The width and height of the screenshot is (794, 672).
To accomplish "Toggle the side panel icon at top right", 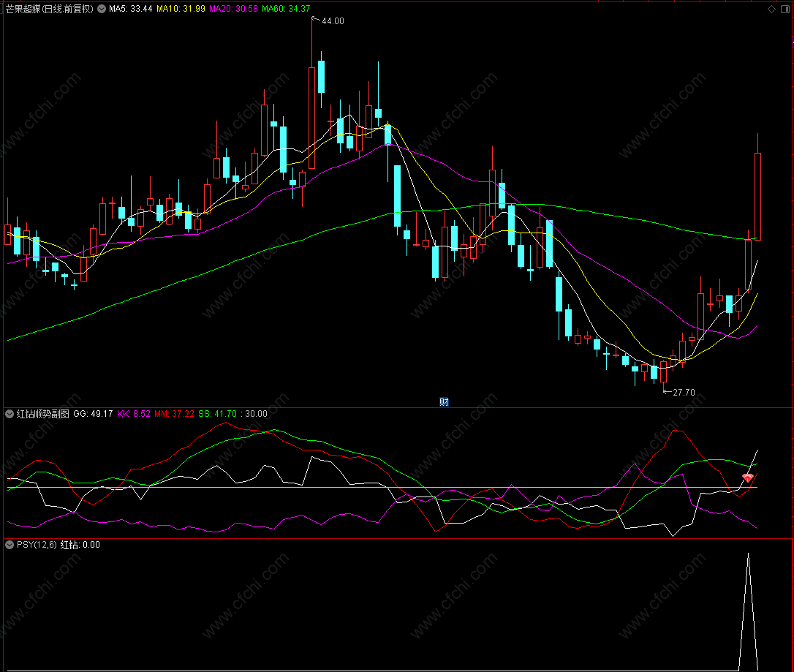I will [x=785, y=9].
